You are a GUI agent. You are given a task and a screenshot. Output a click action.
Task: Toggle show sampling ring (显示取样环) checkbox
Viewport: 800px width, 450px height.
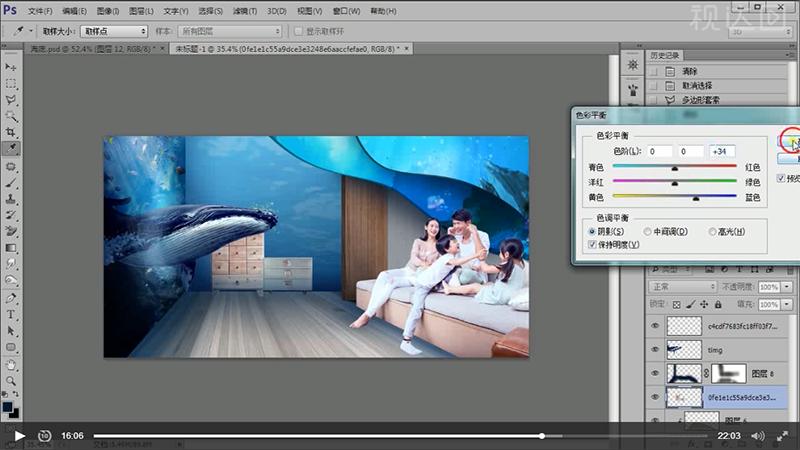tap(298, 32)
